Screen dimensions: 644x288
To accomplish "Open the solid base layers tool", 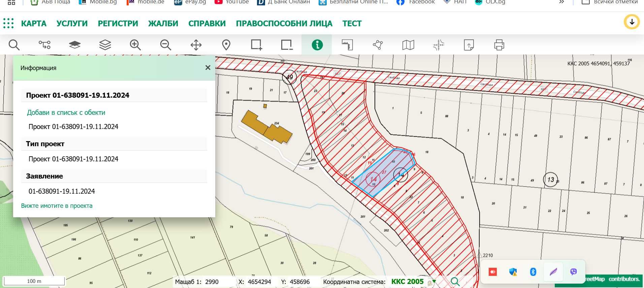I will click(x=75, y=45).
